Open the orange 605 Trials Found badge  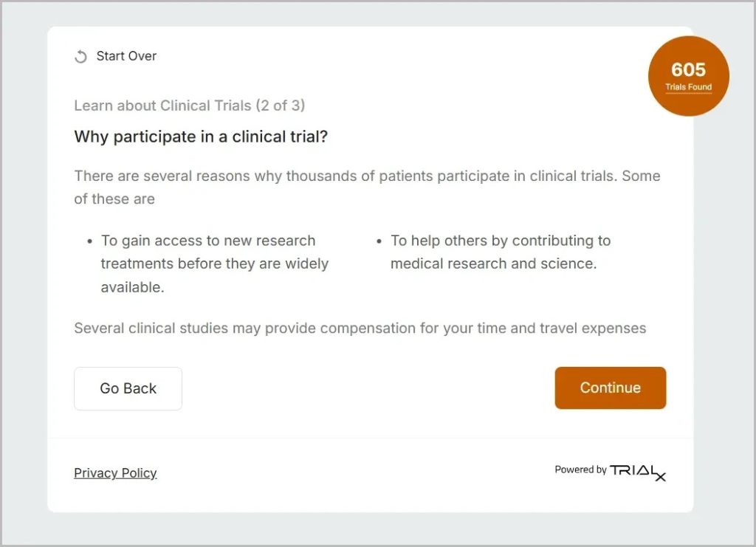tap(688, 76)
